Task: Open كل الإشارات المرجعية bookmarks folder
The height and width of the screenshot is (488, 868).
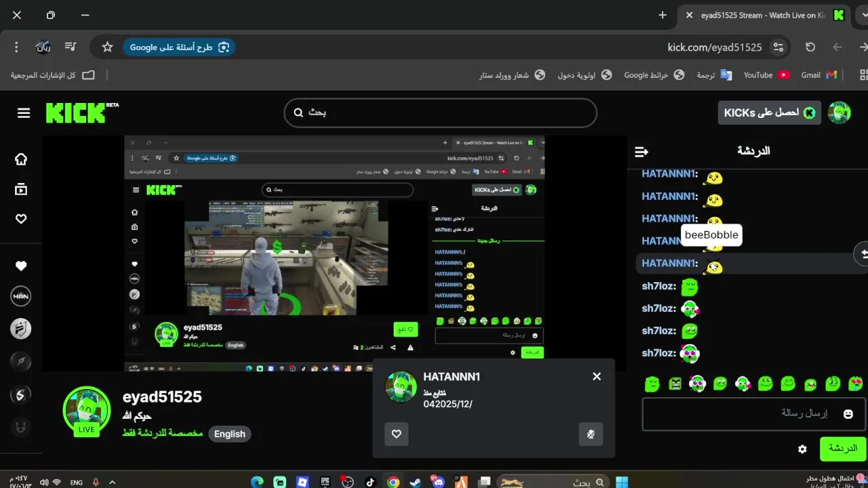Action: (52, 75)
